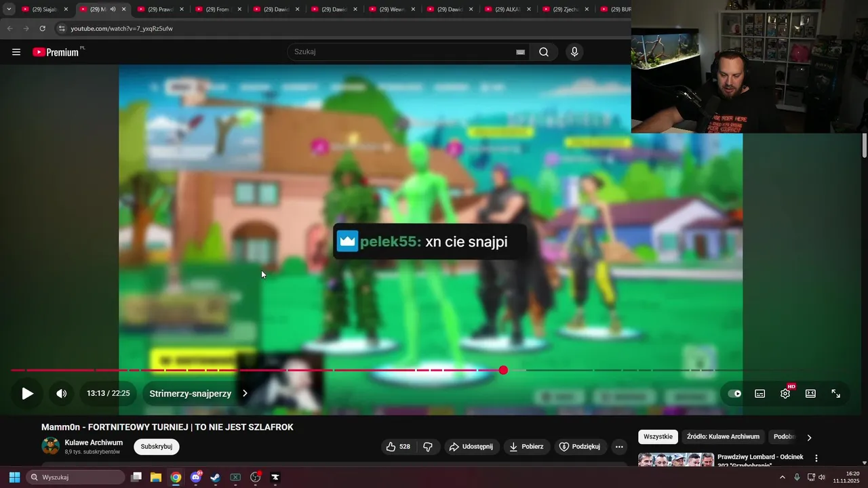Close the (29) Siajab tab
The width and height of the screenshot is (868, 488).
point(66,9)
